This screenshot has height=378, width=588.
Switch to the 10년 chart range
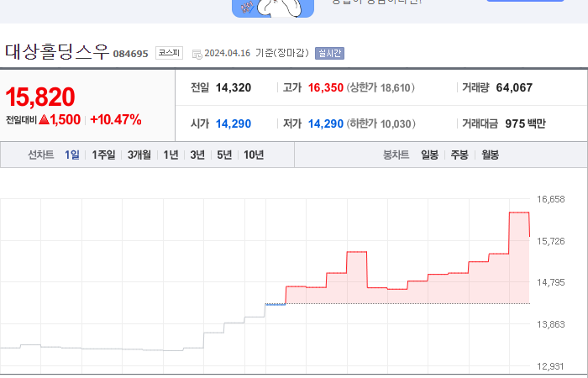pos(254,155)
